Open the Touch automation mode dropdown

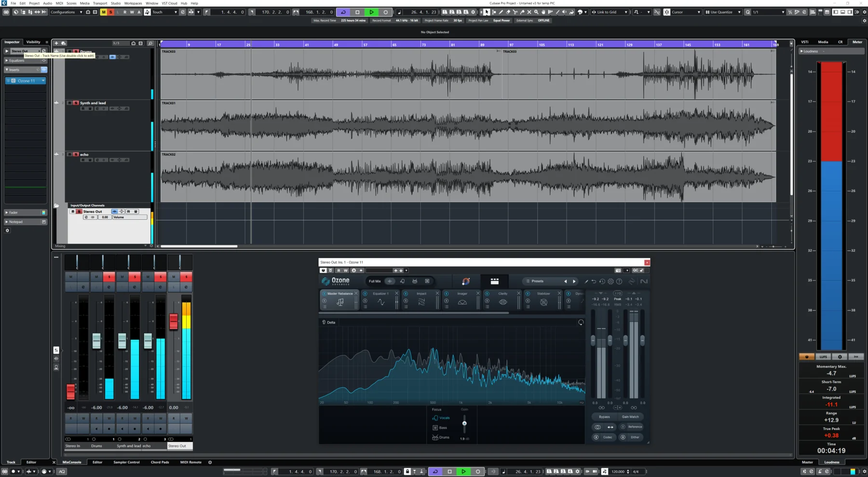[164, 12]
